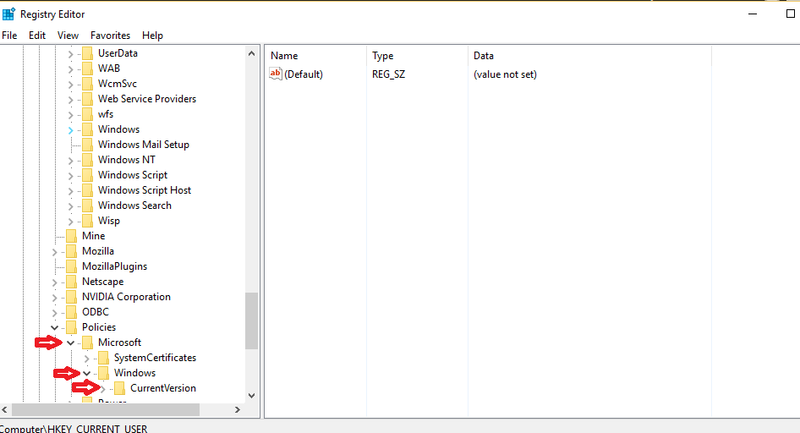This screenshot has height=433, width=800.
Task: Collapse the Microsoft key under Policies
Action: click(x=70, y=343)
